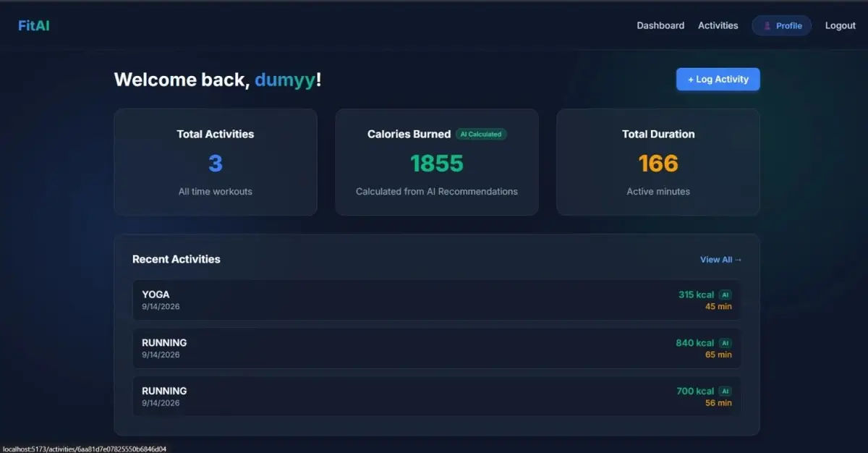Click the 56 min duration text
This screenshot has height=453, width=868.
click(718, 403)
